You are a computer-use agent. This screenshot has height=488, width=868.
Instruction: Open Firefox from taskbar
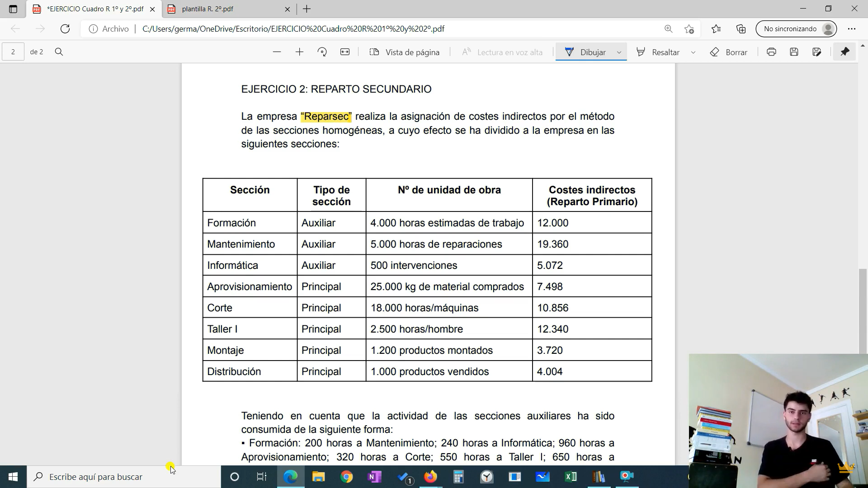pos(430,477)
